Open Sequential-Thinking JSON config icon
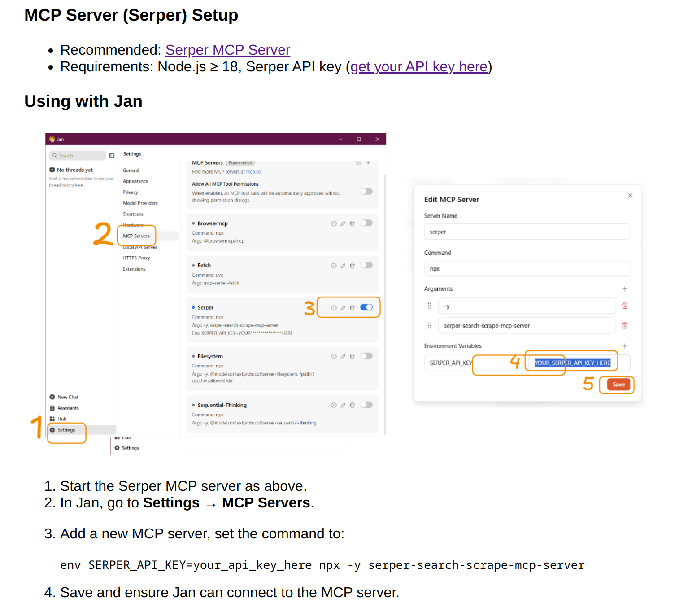The width and height of the screenshot is (688, 616). [334, 405]
